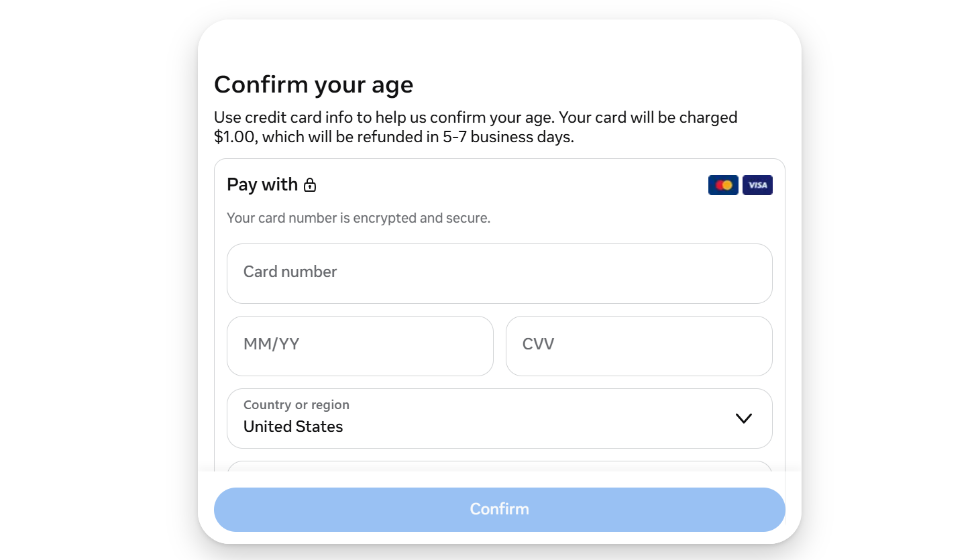Click the Pay with section label
Image resolution: width=980 pixels, height=560 pixels.
(262, 184)
